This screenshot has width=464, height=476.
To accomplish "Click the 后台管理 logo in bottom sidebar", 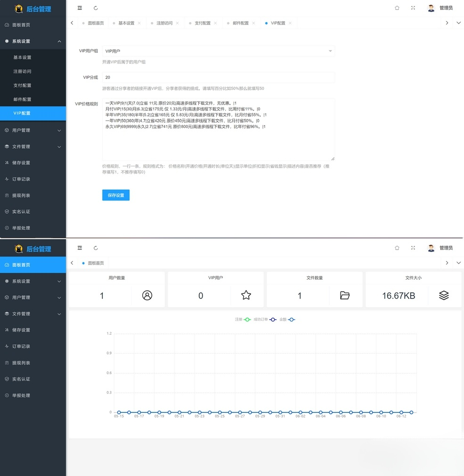I will (x=33, y=249).
